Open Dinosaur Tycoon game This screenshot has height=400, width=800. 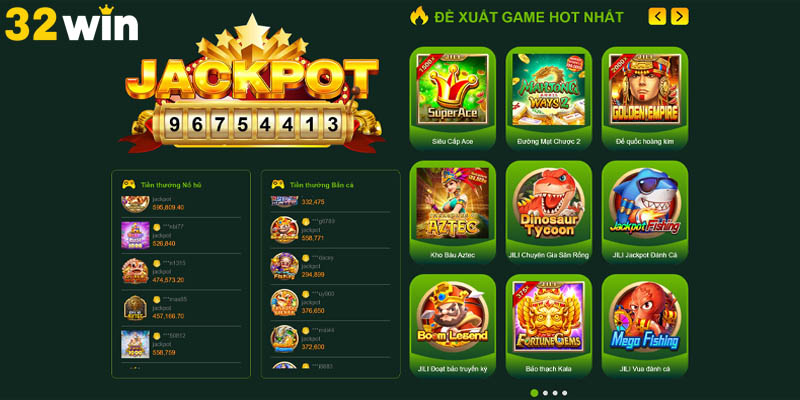(548, 212)
